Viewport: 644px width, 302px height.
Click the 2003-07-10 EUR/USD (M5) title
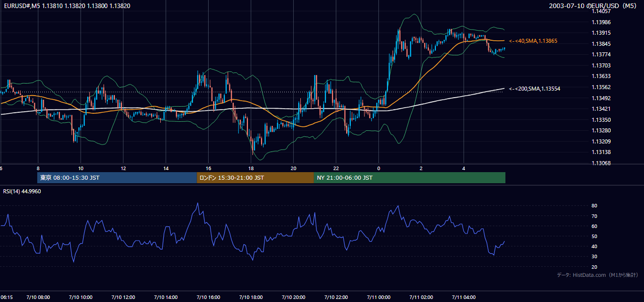point(594,6)
